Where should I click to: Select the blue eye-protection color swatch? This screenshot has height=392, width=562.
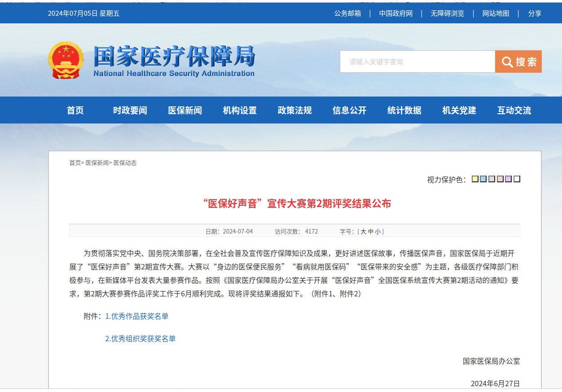tap(483, 179)
